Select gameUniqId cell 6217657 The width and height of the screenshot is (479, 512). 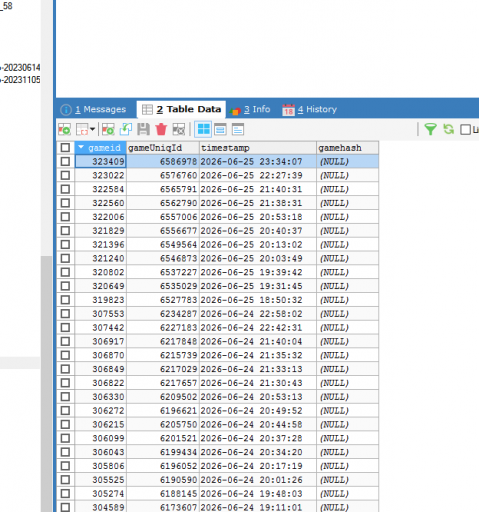pos(163,383)
